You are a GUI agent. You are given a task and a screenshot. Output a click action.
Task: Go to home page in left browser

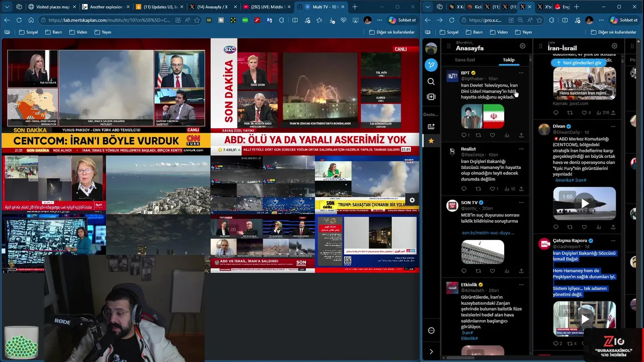pos(31,20)
